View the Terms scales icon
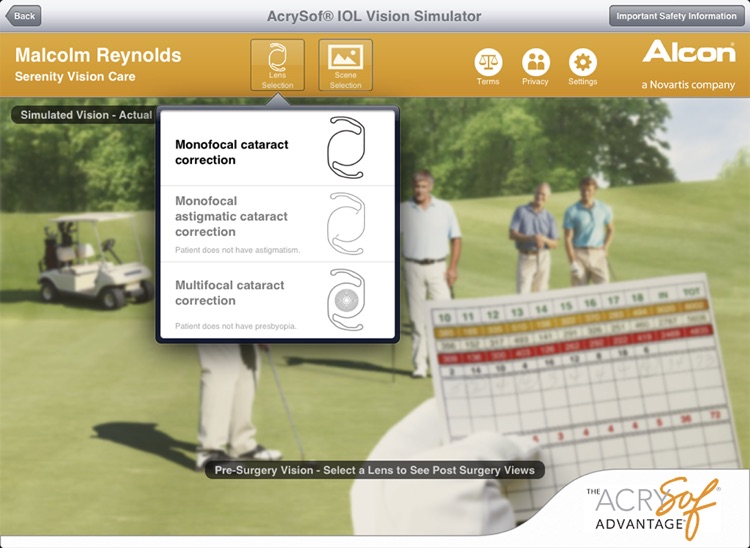 (488, 62)
